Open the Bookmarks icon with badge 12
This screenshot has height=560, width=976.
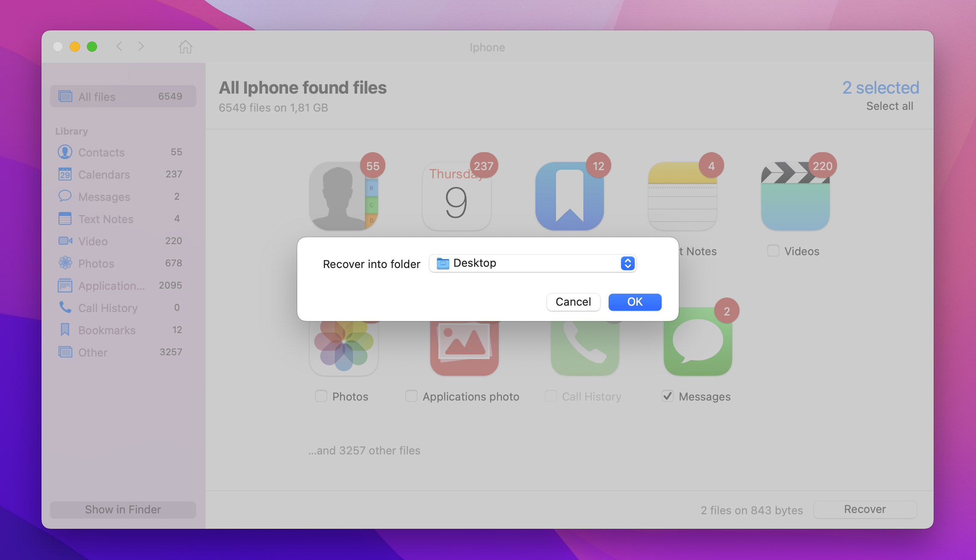click(569, 196)
